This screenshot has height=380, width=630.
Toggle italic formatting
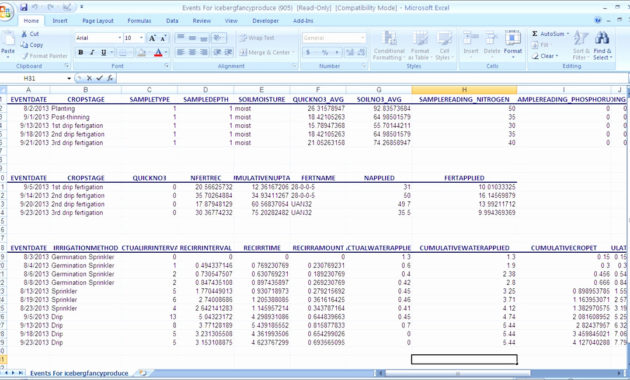pos(92,52)
